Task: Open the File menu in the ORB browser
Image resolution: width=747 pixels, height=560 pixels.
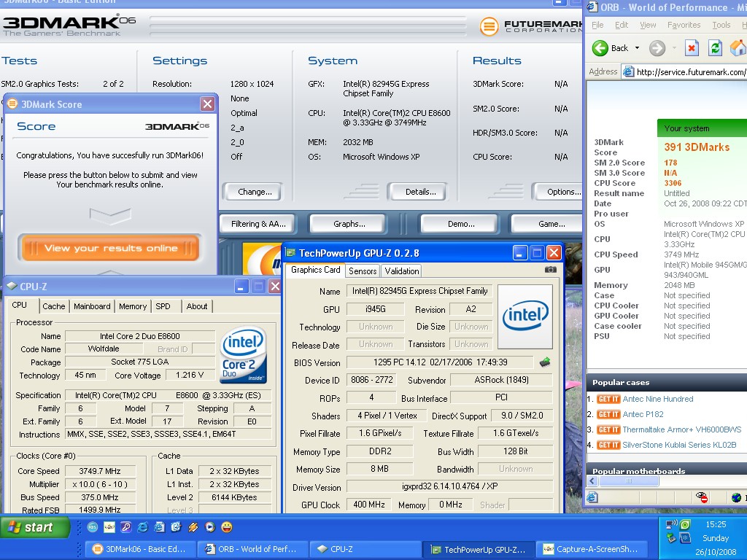Action: coord(597,25)
